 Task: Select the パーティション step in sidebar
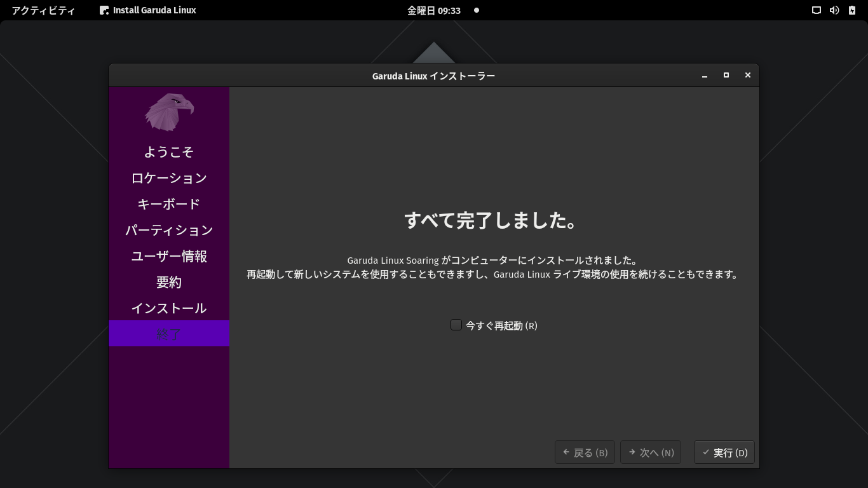169,230
